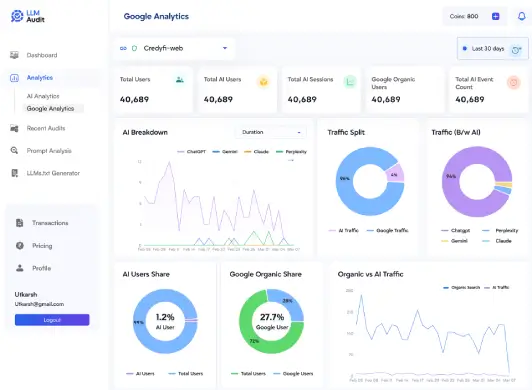This screenshot has height=390, width=532.
Task: Click the Total Users card people icon
Action: [180, 80]
